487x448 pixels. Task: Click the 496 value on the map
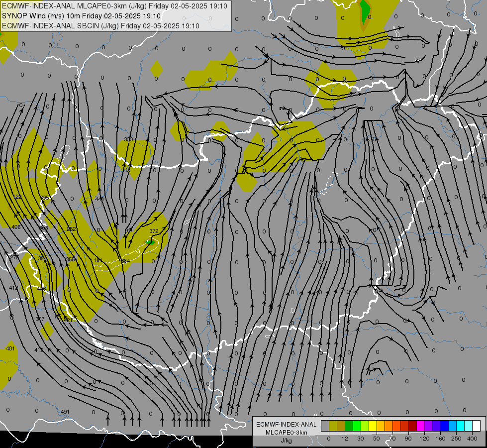(16, 227)
